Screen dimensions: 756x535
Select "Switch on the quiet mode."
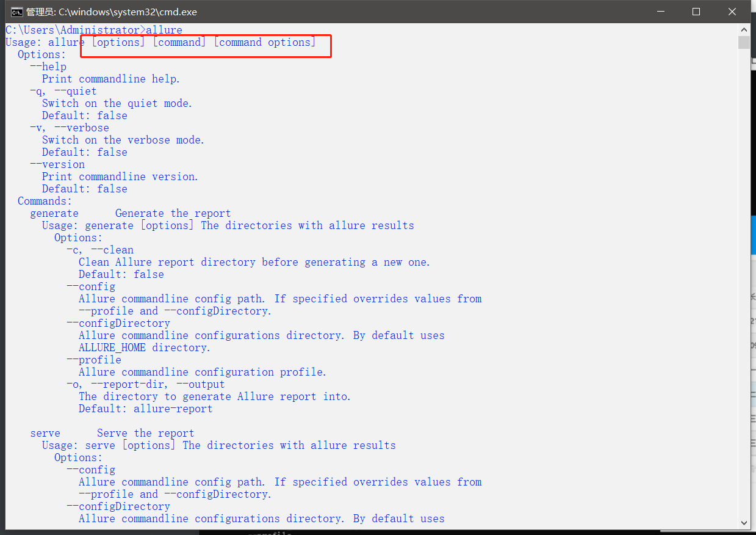pyautogui.click(x=117, y=103)
